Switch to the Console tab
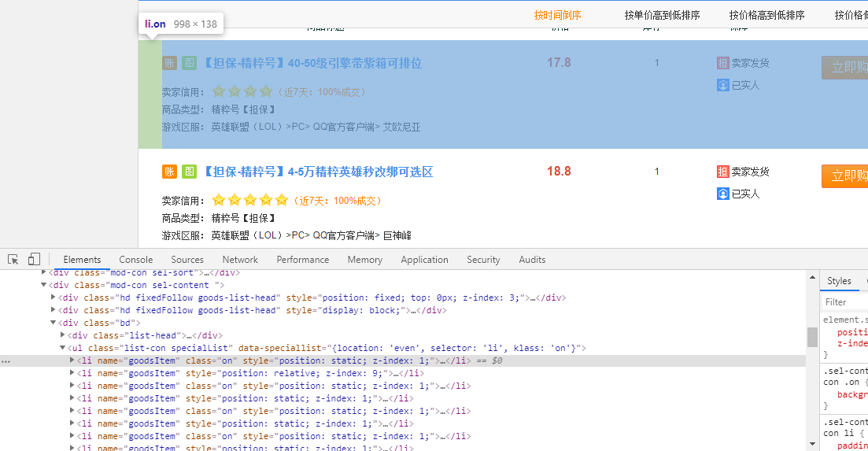 pyautogui.click(x=135, y=260)
